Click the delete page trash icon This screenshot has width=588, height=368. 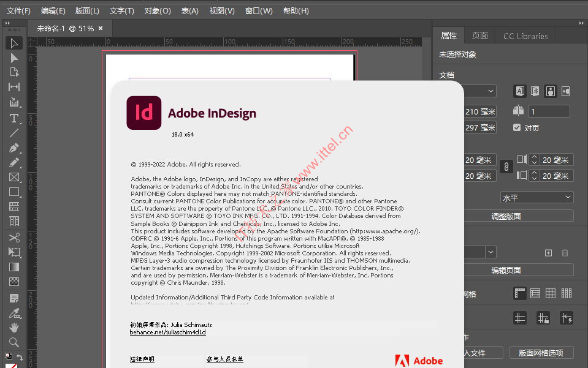565,253
